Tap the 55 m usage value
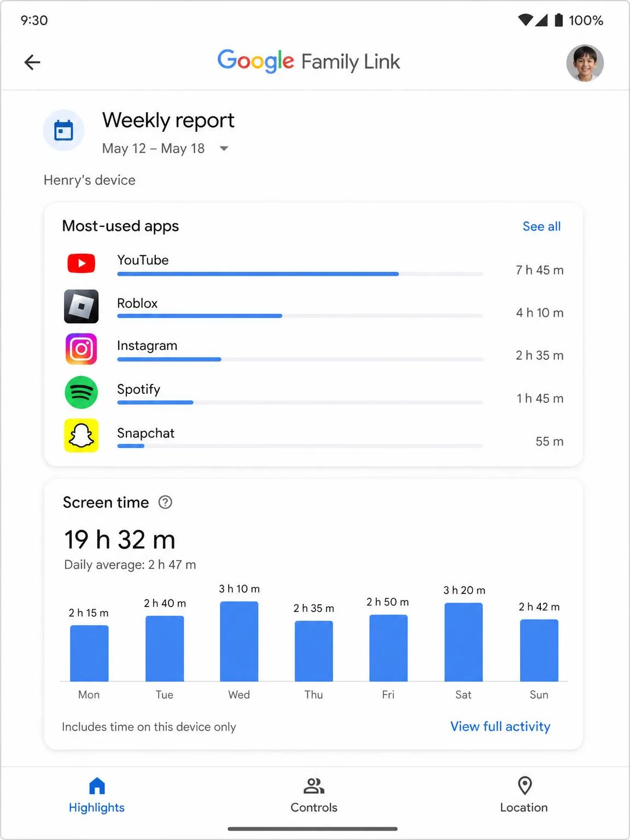Screen dimensions: 630x840 [549, 441]
